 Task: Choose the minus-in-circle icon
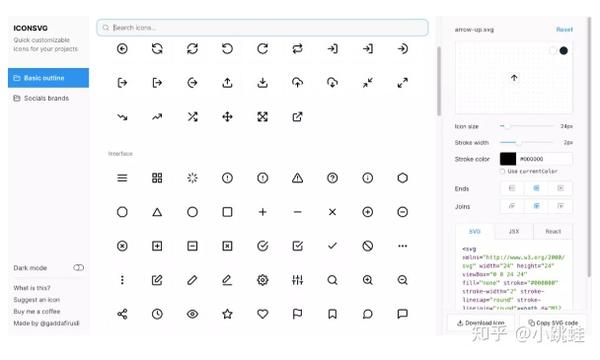403,212
